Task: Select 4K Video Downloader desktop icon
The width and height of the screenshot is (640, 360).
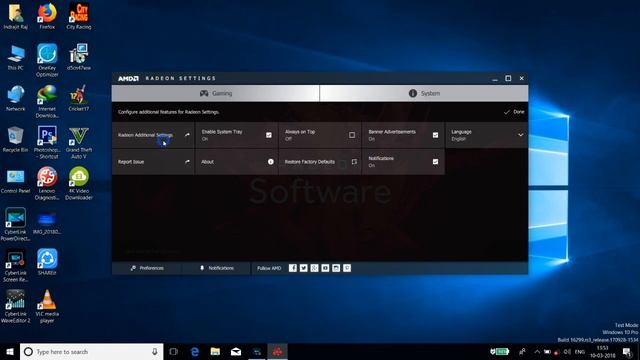Action: click(79, 183)
